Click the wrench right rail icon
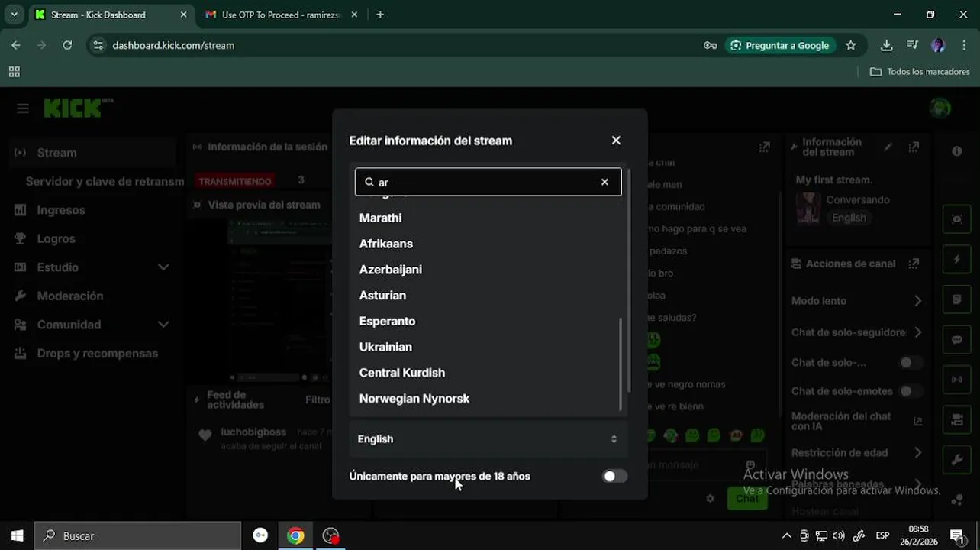This screenshot has width=980, height=550. pos(957,460)
